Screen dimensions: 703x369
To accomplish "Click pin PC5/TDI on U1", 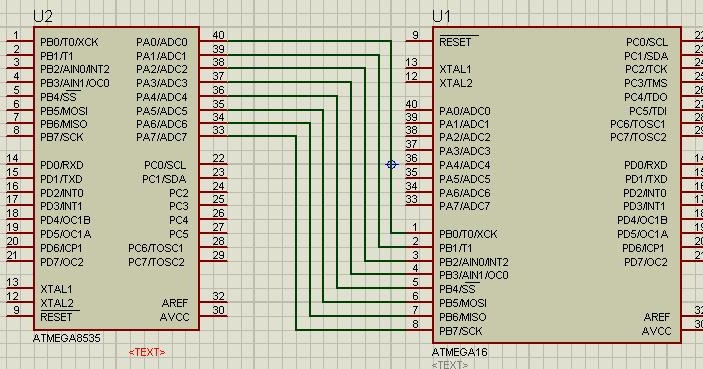I will point(648,111).
